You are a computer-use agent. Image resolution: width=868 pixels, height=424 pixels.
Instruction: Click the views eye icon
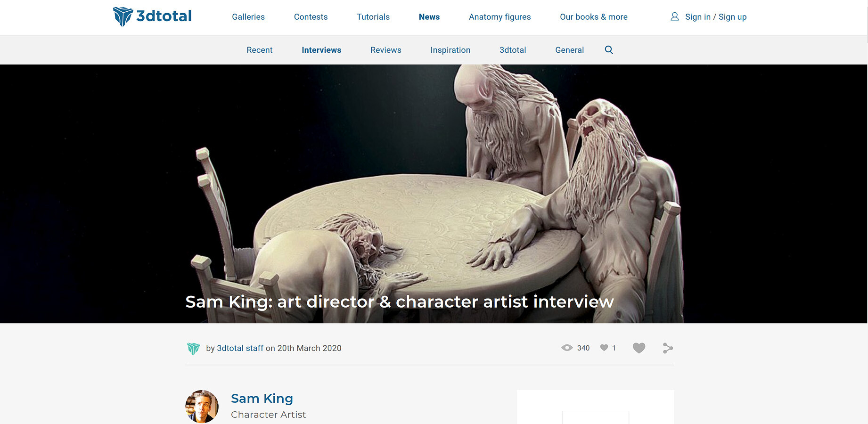(x=567, y=348)
